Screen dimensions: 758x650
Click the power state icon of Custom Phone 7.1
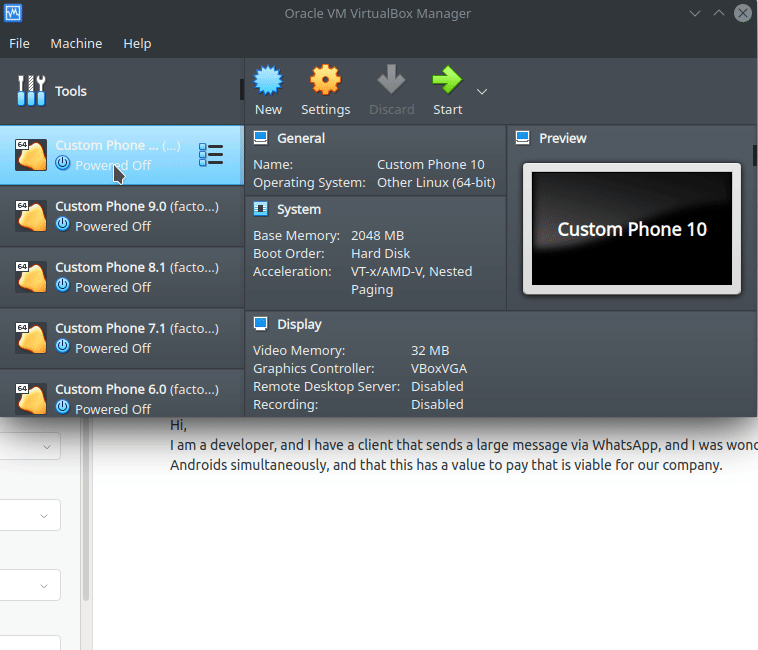pyautogui.click(x=62, y=347)
